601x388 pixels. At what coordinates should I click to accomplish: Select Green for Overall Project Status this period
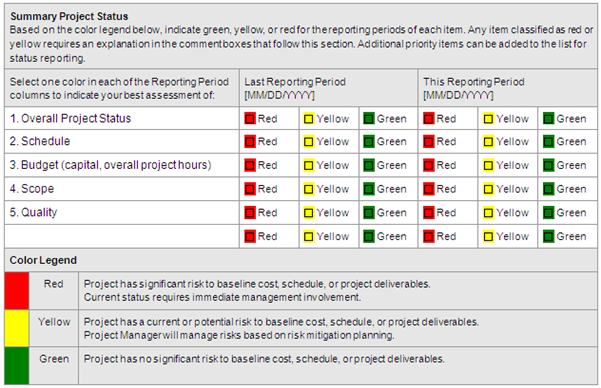pos(548,118)
